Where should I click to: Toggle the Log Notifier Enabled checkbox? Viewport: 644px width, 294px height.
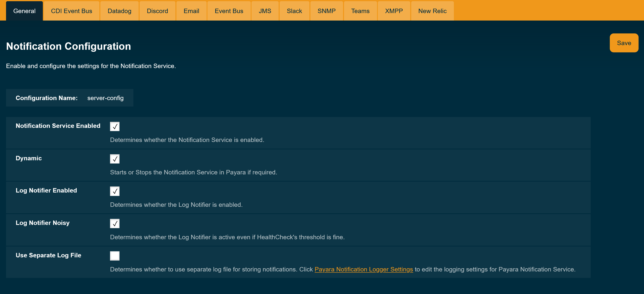(114, 191)
